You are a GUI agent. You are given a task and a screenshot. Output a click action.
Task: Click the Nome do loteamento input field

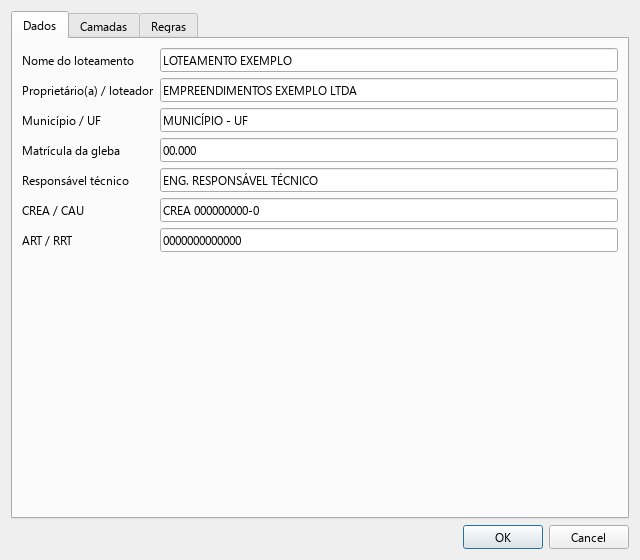click(x=389, y=60)
